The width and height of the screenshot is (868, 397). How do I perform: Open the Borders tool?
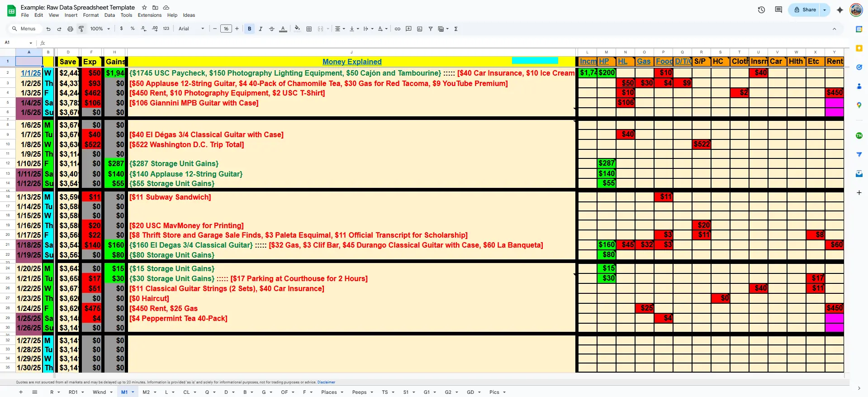309,29
